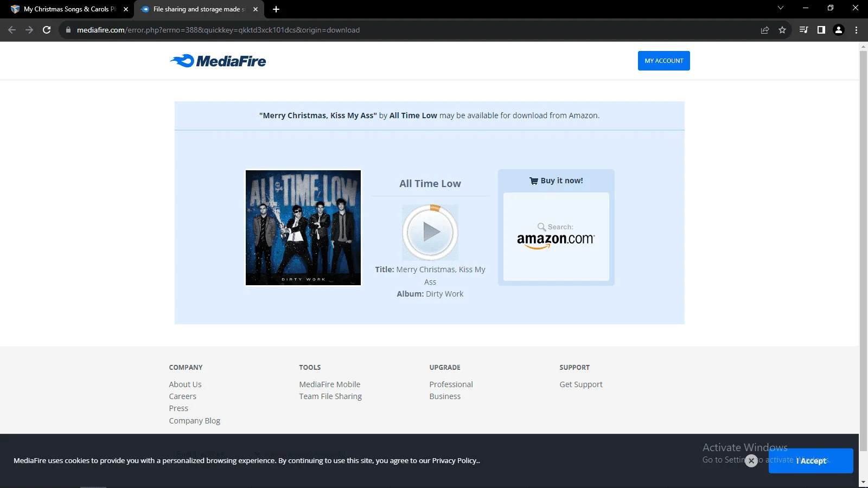This screenshot has height=488, width=868.
Task: Click the address bar URL
Action: (218, 30)
